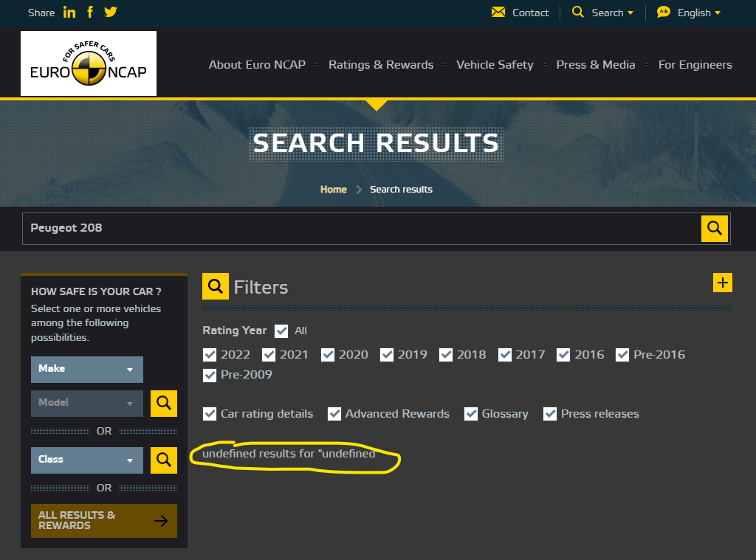Image resolution: width=756 pixels, height=560 pixels.
Task: Uncheck the Pre-2016 rating year
Action: pyautogui.click(x=622, y=355)
